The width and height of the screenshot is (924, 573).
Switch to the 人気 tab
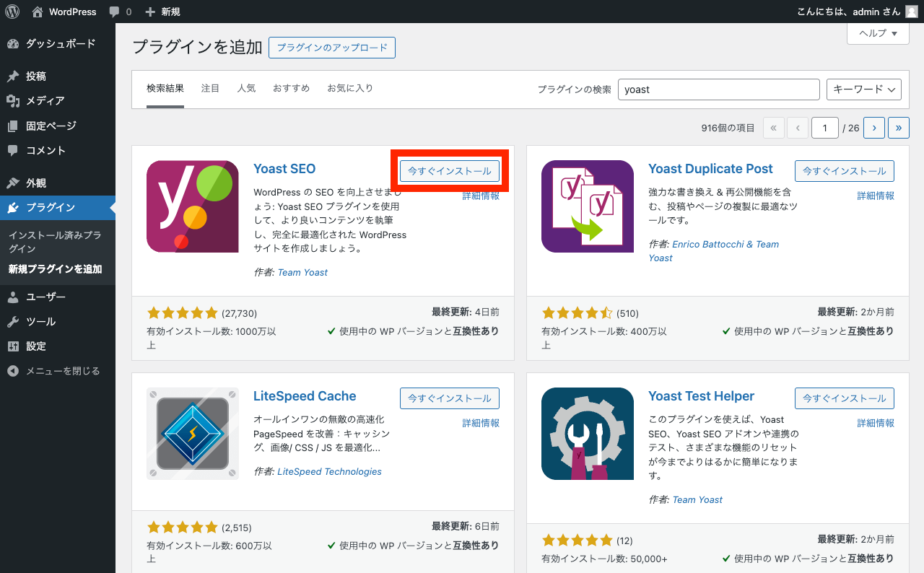(247, 89)
